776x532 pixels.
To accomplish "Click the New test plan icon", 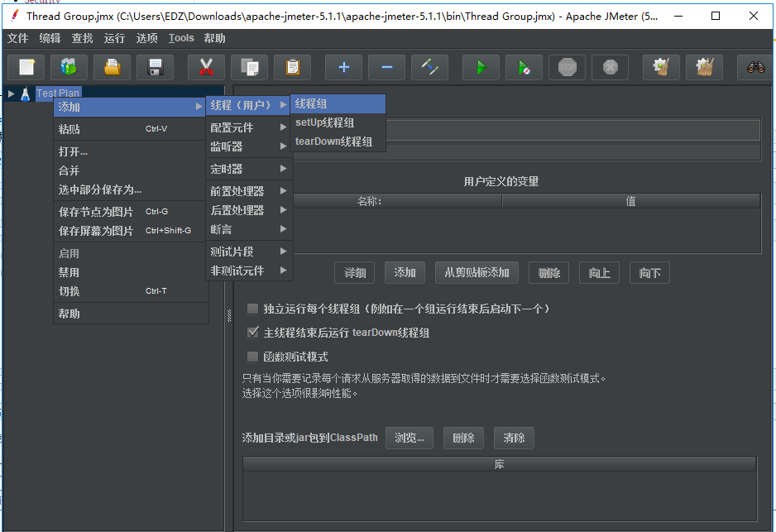I will [x=26, y=67].
